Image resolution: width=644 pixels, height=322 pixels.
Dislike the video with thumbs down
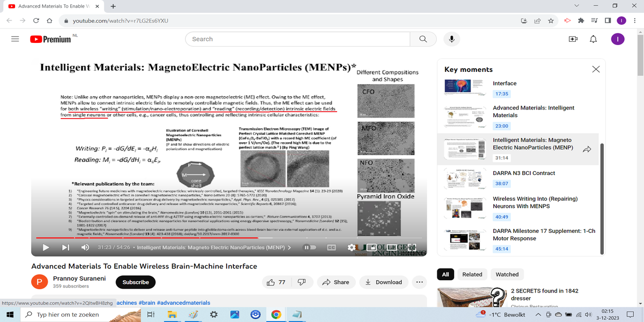302,282
